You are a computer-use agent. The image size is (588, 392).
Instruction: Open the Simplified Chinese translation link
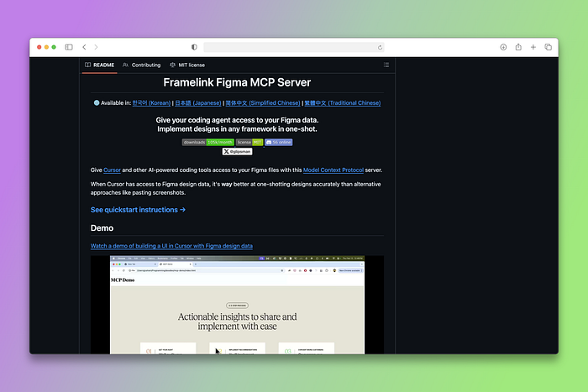[x=263, y=102]
